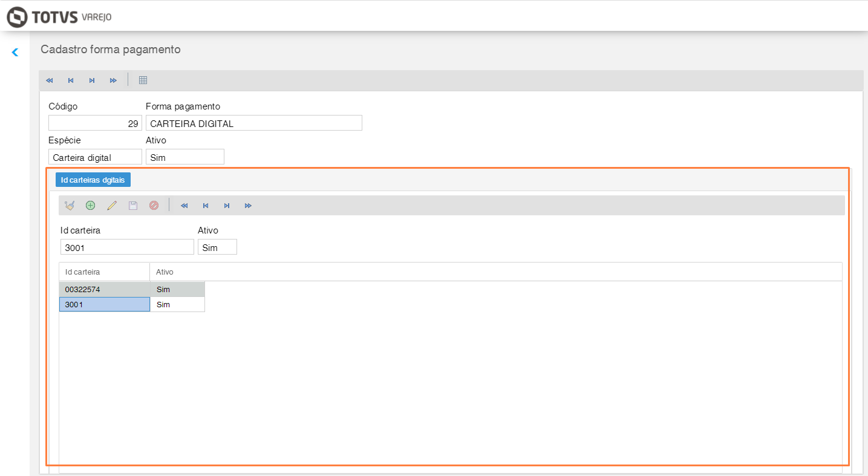
Task: Go to next payment form record
Action: [x=92, y=80]
